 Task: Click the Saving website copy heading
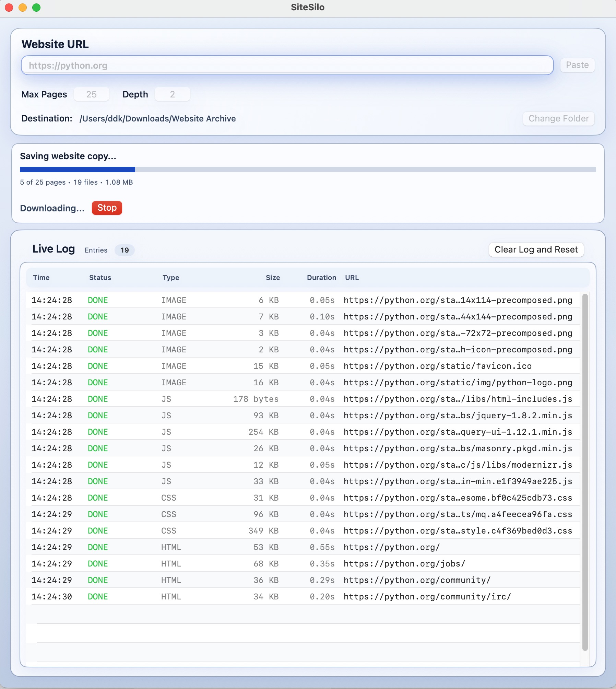coord(68,156)
